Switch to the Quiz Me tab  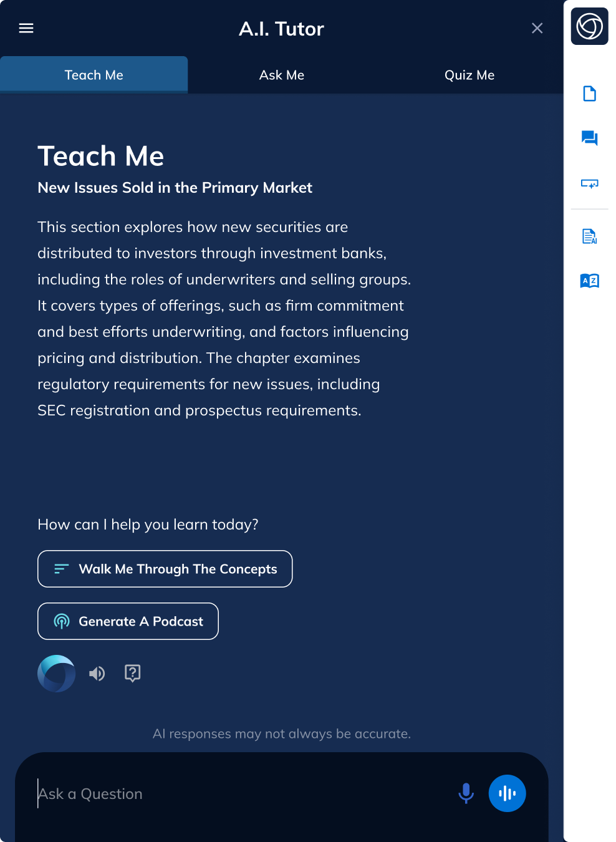click(x=469, y=75)
